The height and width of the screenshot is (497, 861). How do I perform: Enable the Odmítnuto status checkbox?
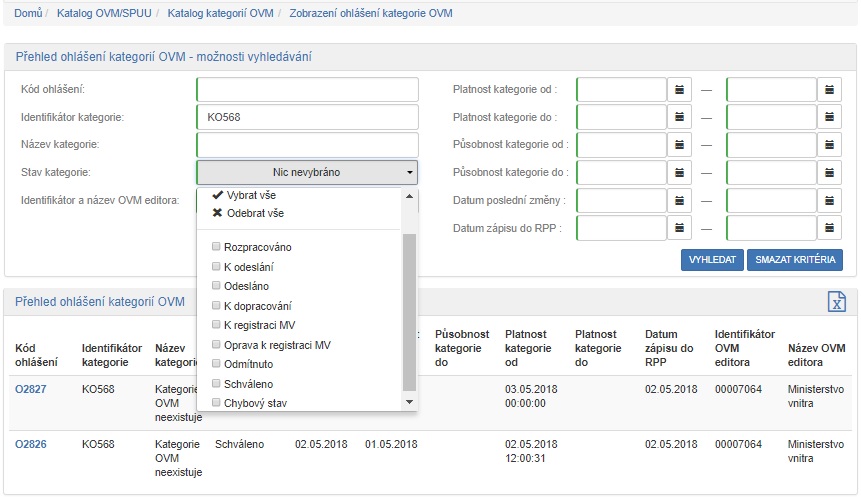pyautogui.click(x=216, y=364)
